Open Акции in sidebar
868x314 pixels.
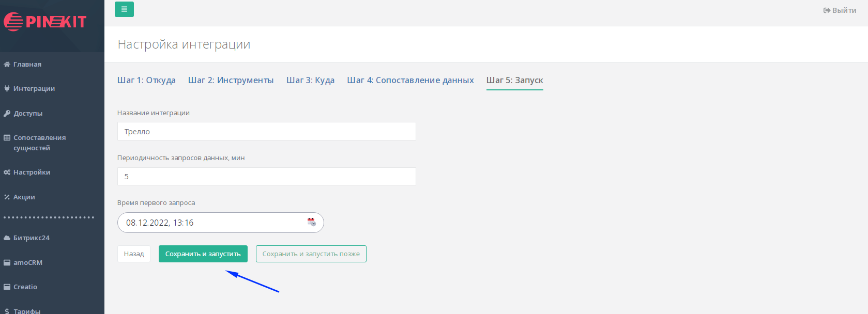pyautogui.click(x=24, y=197)
